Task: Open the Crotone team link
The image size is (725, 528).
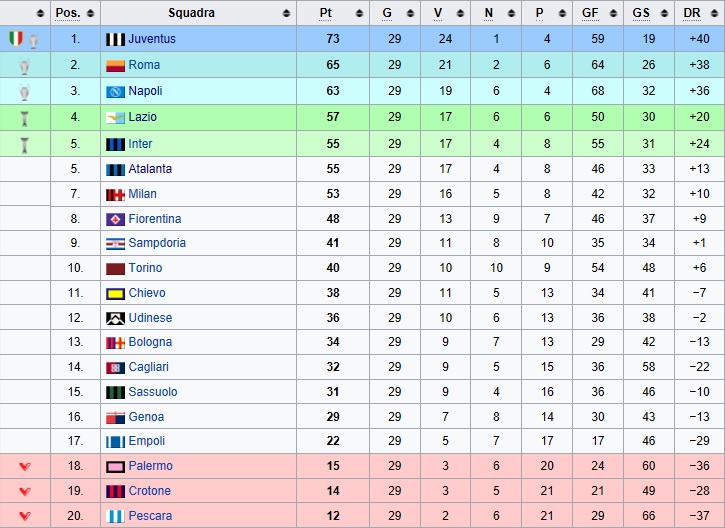Action: tap(150, 491)
